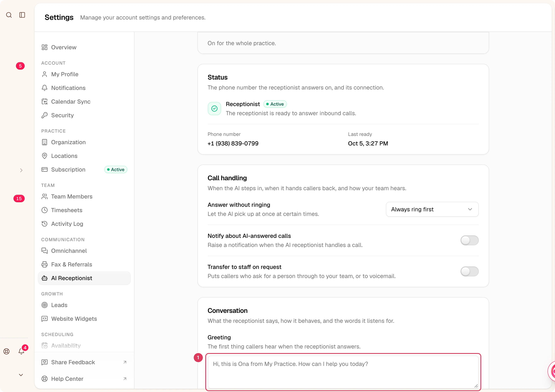Image resolution: width=555 pixels, height=392 pixels.
Task: Open Share Feedback link
Action: pyautogui.click(x=84, y=362)
